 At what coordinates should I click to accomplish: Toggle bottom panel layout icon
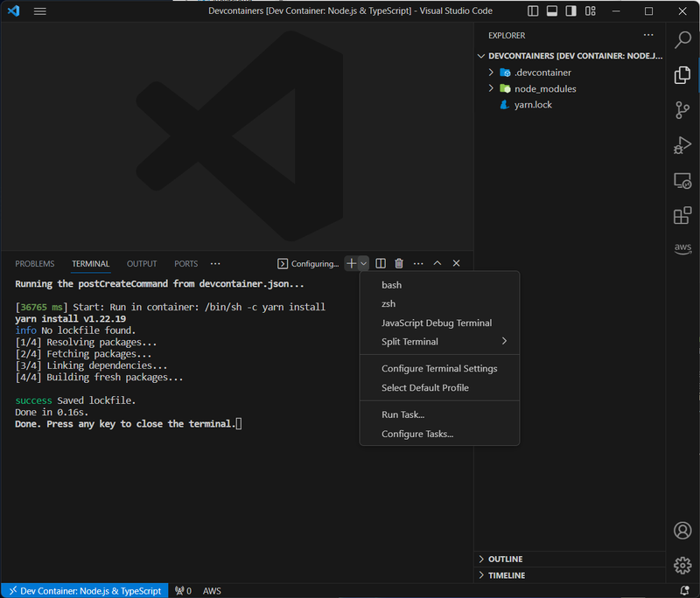coord(552,11)
